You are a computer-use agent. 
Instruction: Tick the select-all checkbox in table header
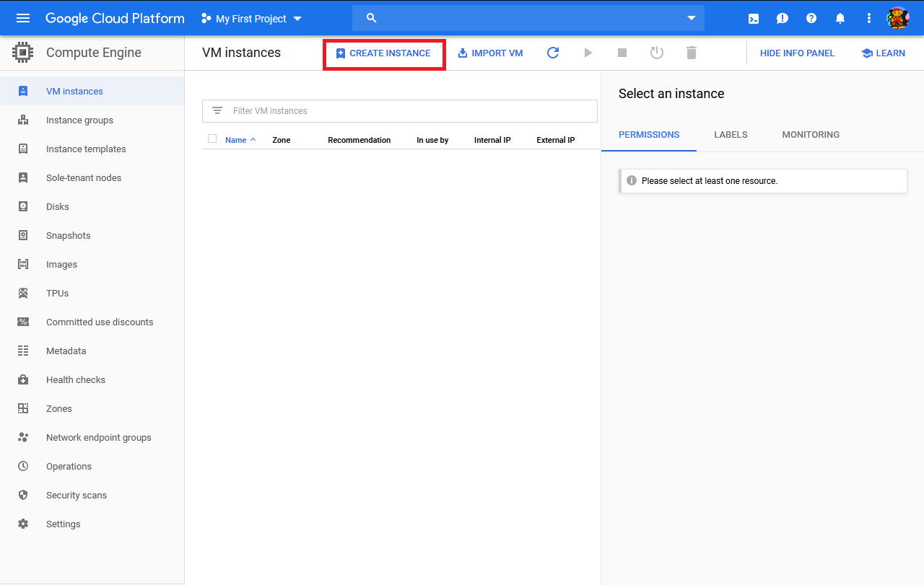coord(212,138)
